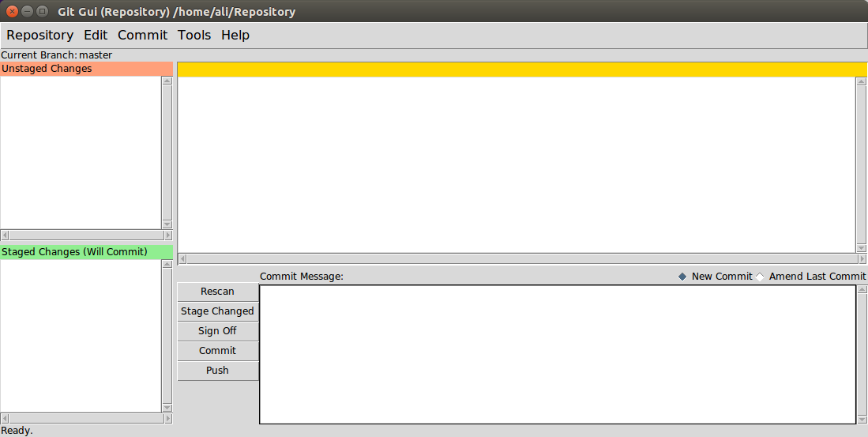The width and height of the screenshot is (868, 437).
Task: Click down arrow of Unstaged Changes scrollbar
Action: click(167, 224)
